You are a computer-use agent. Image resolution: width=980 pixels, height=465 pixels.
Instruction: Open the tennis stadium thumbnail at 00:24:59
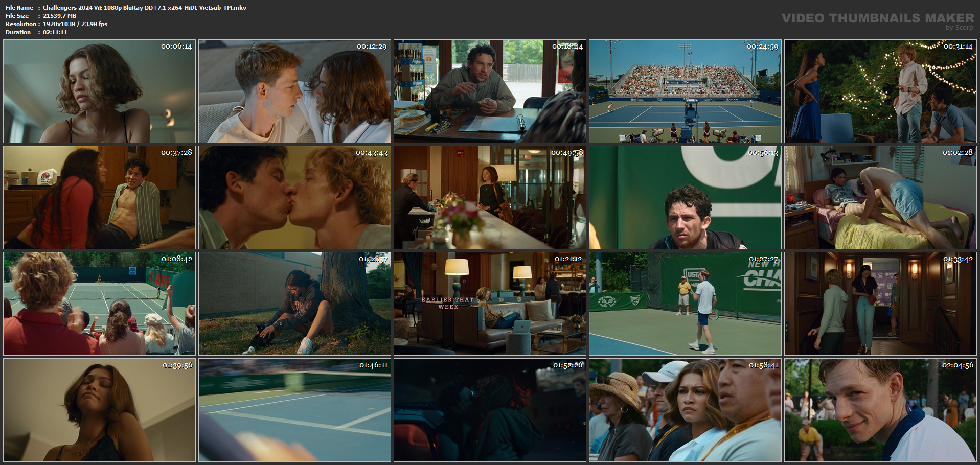[686, 91]
